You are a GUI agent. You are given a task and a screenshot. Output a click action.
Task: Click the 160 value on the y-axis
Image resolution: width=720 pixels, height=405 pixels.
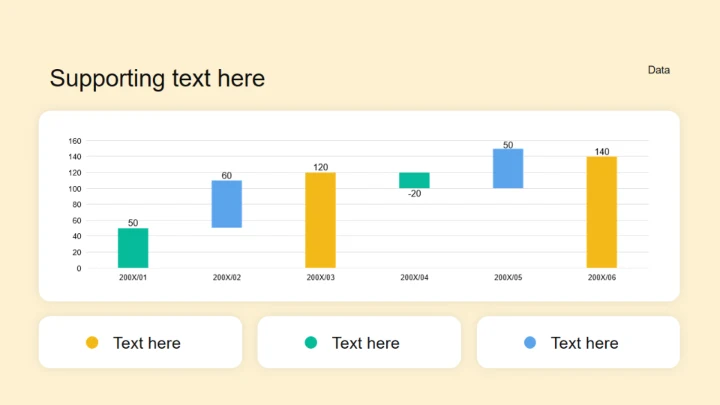(75, 141)
